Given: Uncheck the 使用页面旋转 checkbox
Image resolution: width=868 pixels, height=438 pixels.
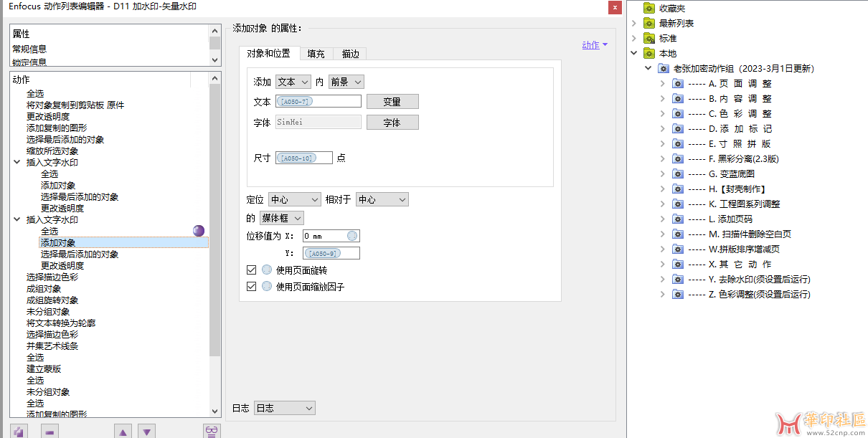Looking at the screenshot, I should (251, 270).
